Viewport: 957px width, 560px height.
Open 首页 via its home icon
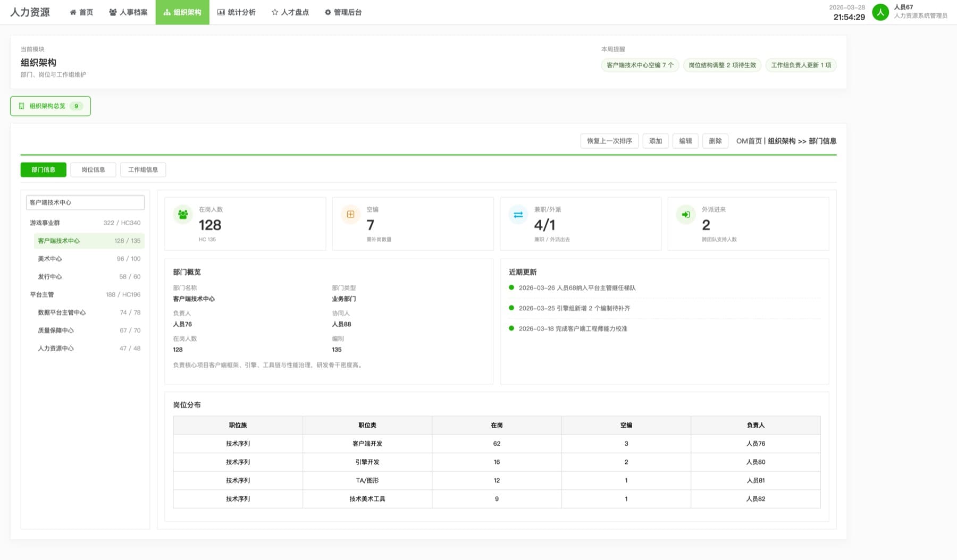coord(73,12)
